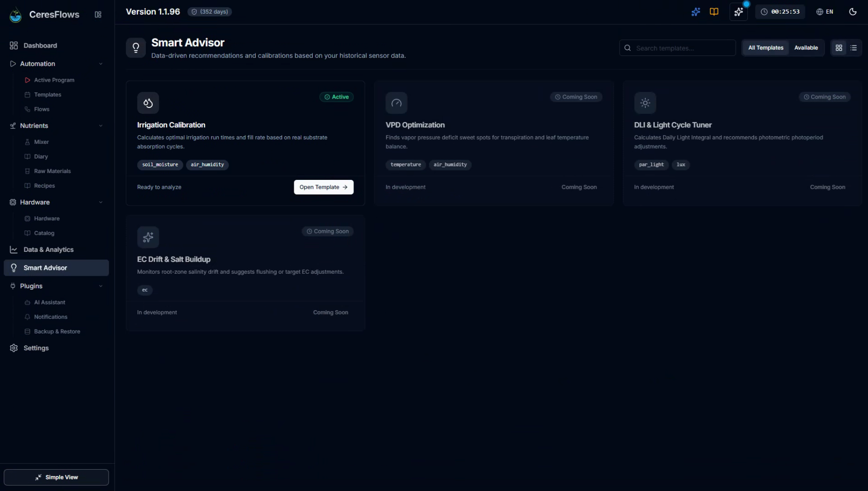Image resolution: width=868 pixels, height=491 pixels.
Task: Click the soil_moisture sensor tag
Action: point(160,164)
